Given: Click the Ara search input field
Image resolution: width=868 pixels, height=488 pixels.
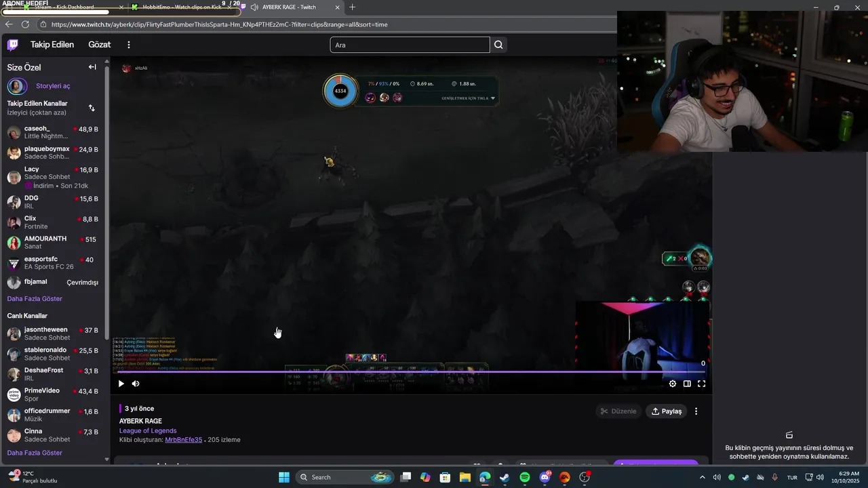Looking at the screenshot, I should pyautogui.click(x=410, y=45).
